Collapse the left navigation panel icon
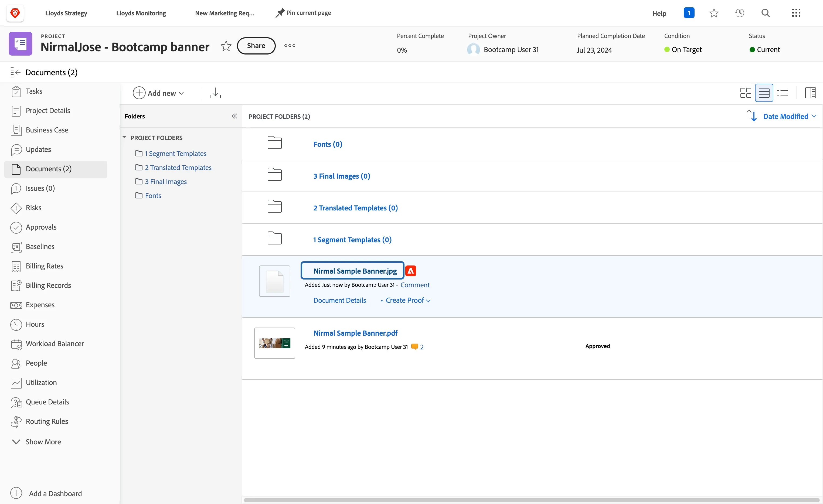Image resolution: width=823 pixels, height=504 pixels. pos(15,72)
